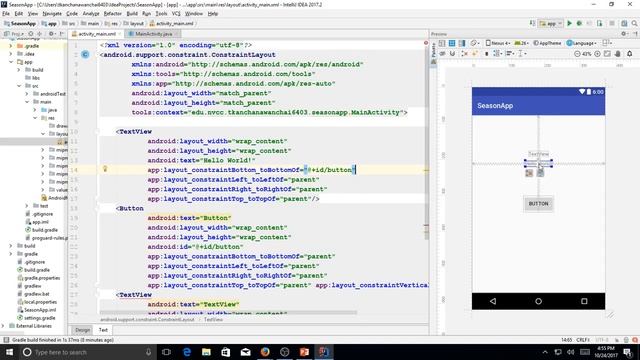Zoom in the preview with plus icon
This screenshot has width=640, height=360.
(597, 54)
